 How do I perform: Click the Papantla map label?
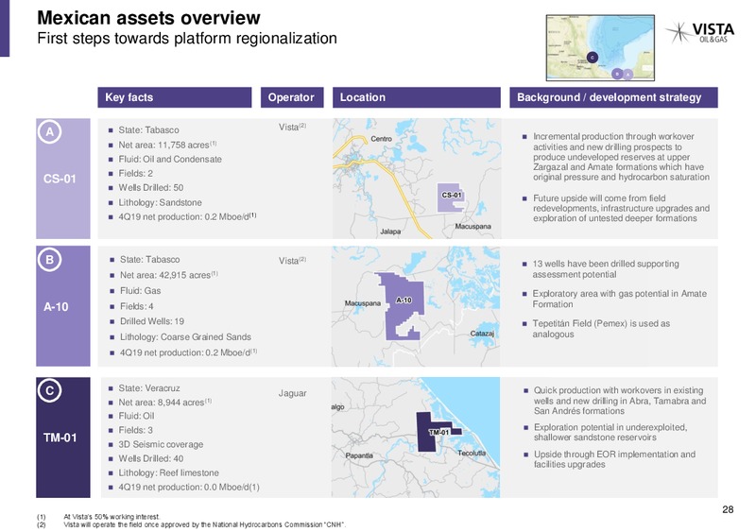pos(359,455)
